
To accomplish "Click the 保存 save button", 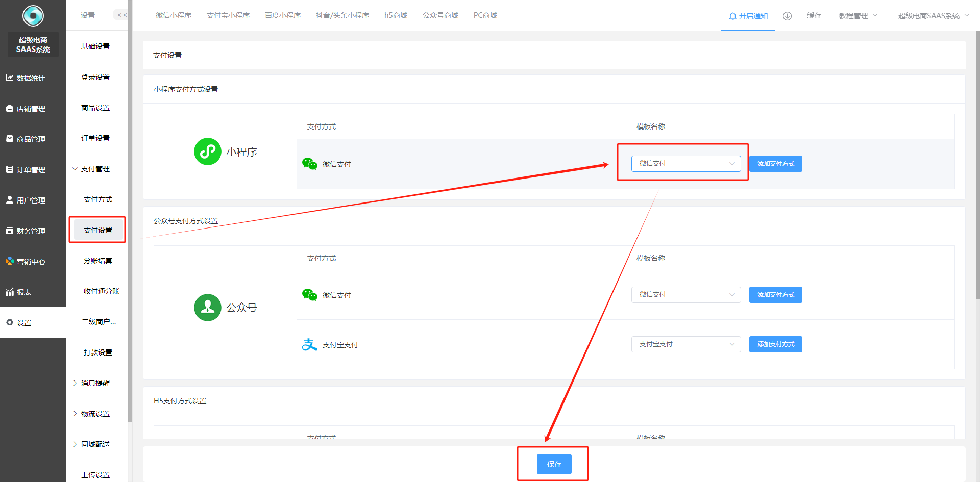I will [x=554, y=464].
